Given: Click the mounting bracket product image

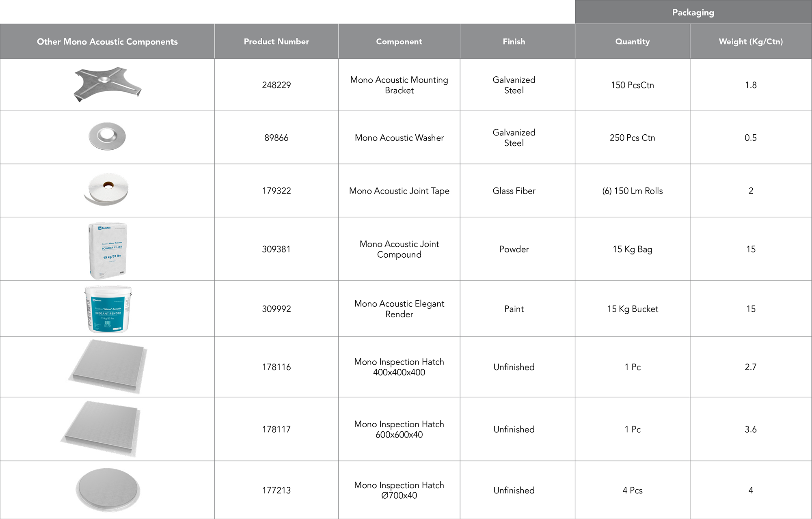Looking at the screenshot, I should click(x=108, y=84).
